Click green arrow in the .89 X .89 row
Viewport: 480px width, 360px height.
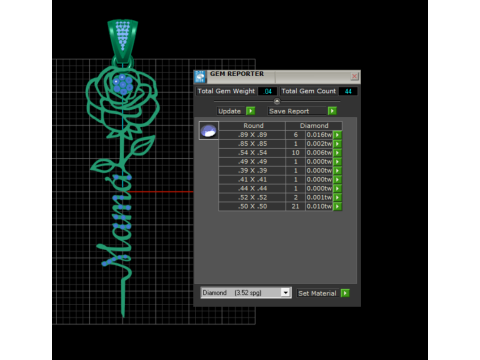pyautogui.click(x=338, y=135)
